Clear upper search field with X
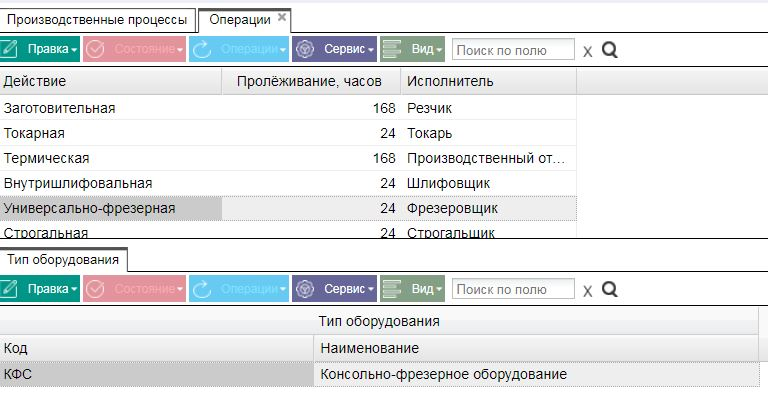The image size is (768, 398). (588, 51)
